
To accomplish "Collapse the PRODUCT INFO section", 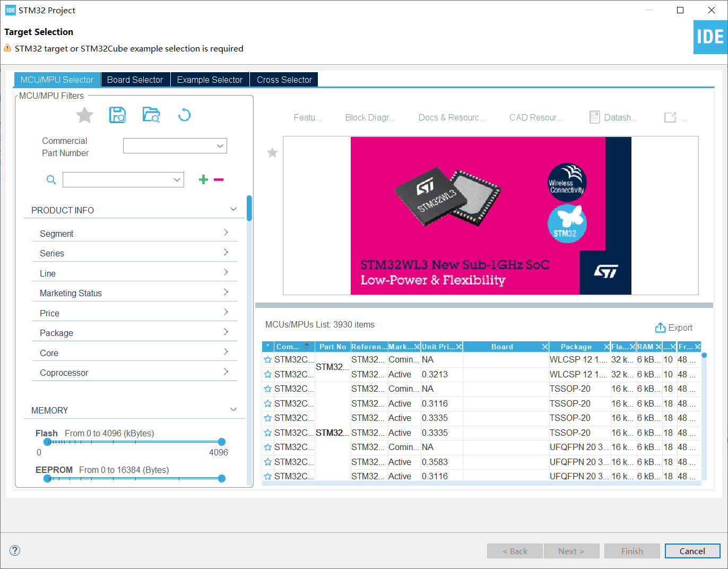I will 233,209.
